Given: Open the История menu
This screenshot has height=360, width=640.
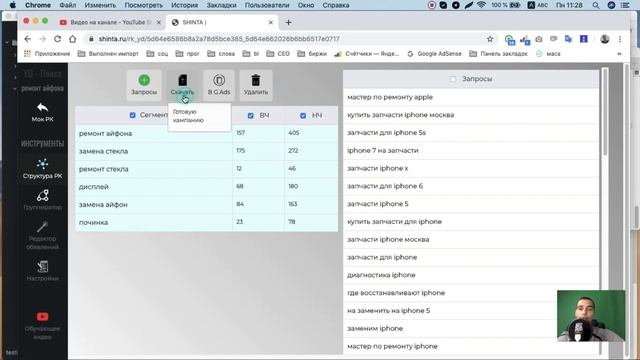Looking at the screenshot, I should tap(184, 5).
